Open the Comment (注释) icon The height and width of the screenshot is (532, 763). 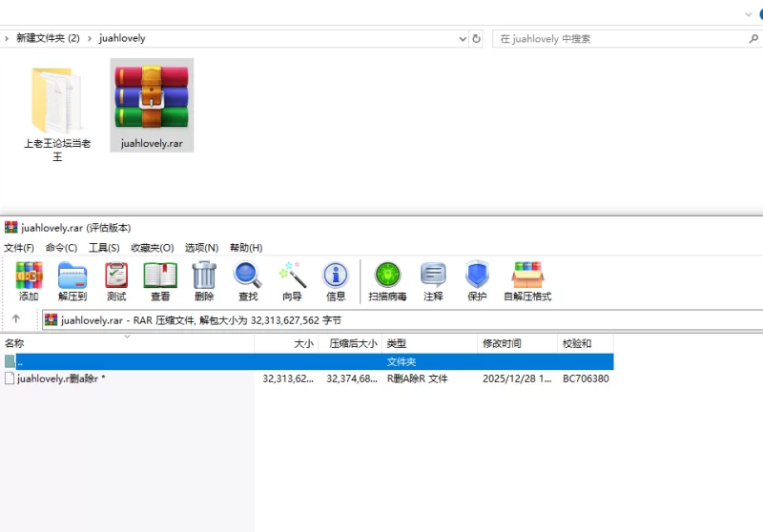pos(433,281)
